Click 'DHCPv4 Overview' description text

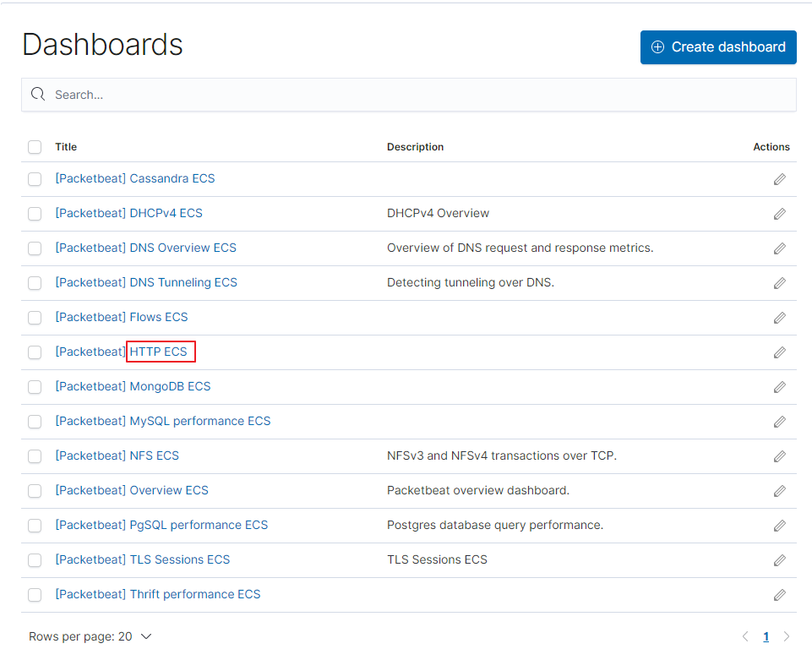(x=438, y=214)
